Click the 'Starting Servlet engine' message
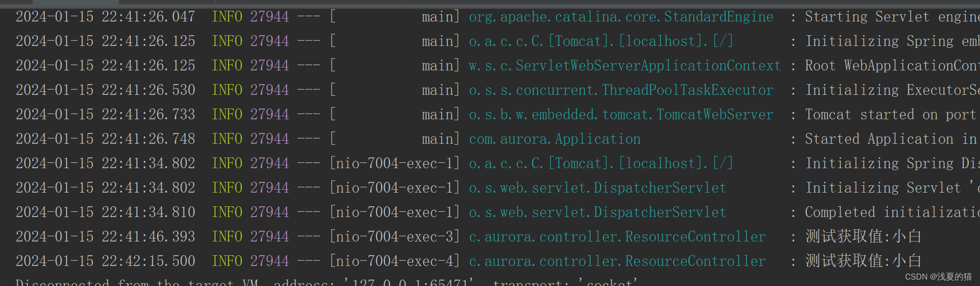This screenshot has width=980, height=286. 892,17
